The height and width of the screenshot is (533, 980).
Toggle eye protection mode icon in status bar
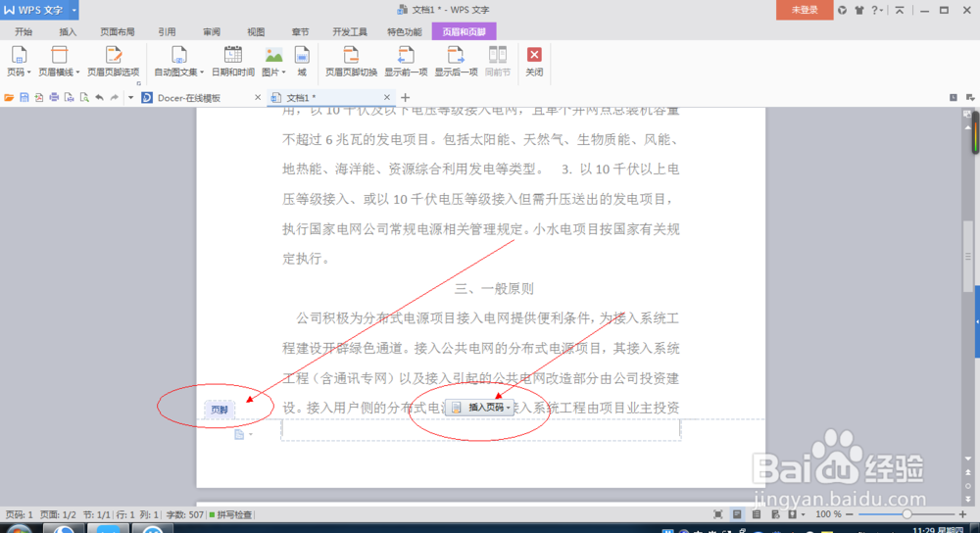(793, 514)
